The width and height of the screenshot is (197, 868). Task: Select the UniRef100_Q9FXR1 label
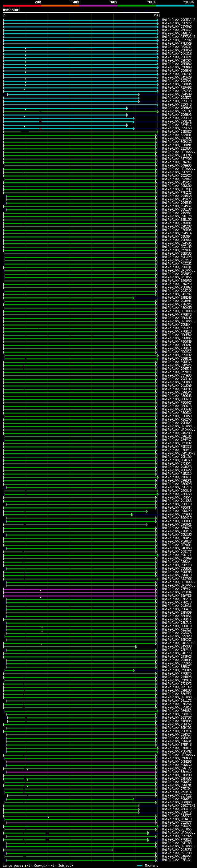(177, 57)
